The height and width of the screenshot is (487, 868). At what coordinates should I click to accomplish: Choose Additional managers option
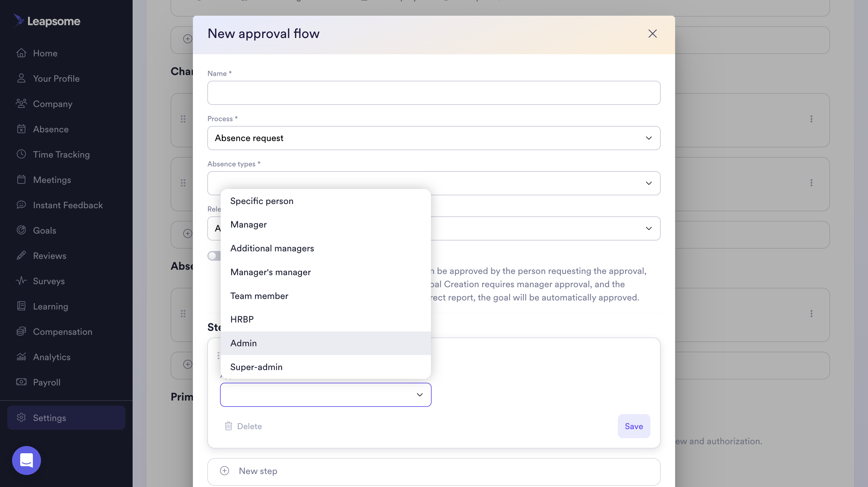coord(325,248)
